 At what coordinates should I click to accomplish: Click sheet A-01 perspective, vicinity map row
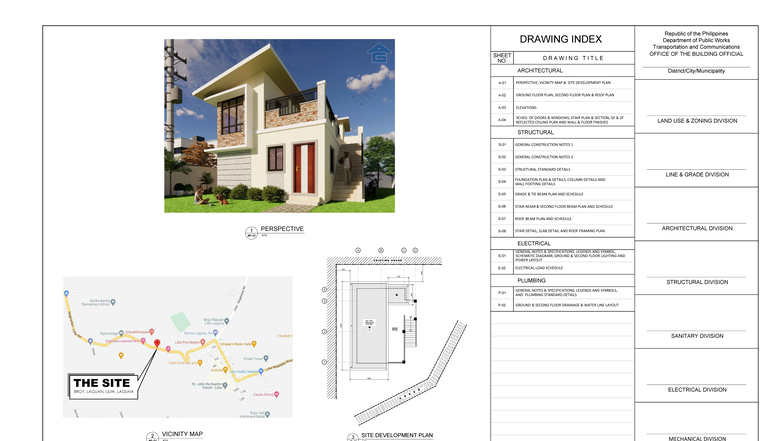pyautogui.click(x=562, y=82)
